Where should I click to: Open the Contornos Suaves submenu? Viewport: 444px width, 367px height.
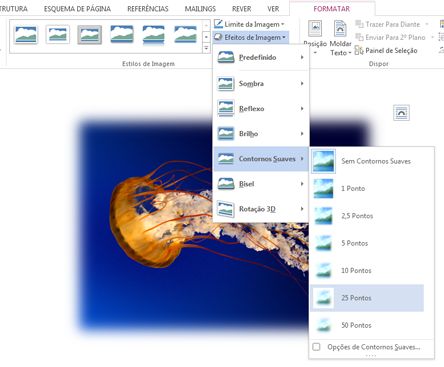[x=261, y=159]
